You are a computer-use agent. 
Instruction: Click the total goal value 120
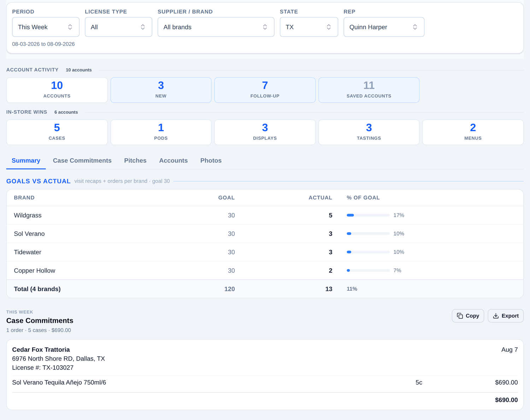[x=230, y=289]
